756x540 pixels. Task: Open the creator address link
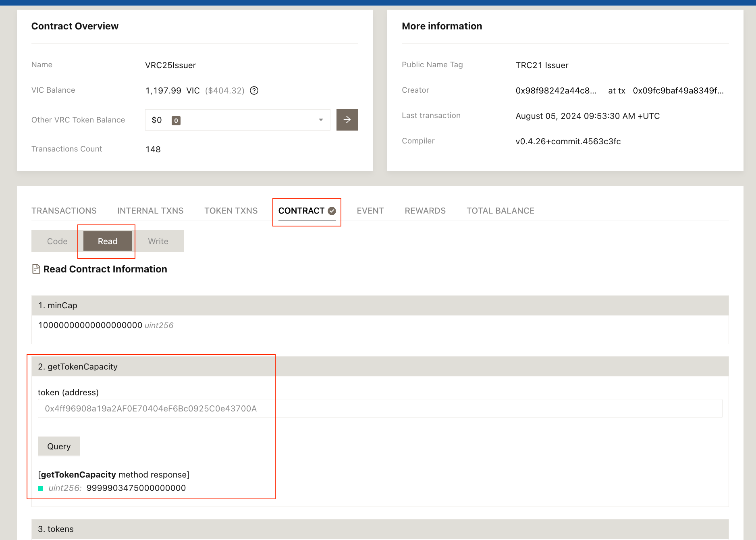(556, 91)
